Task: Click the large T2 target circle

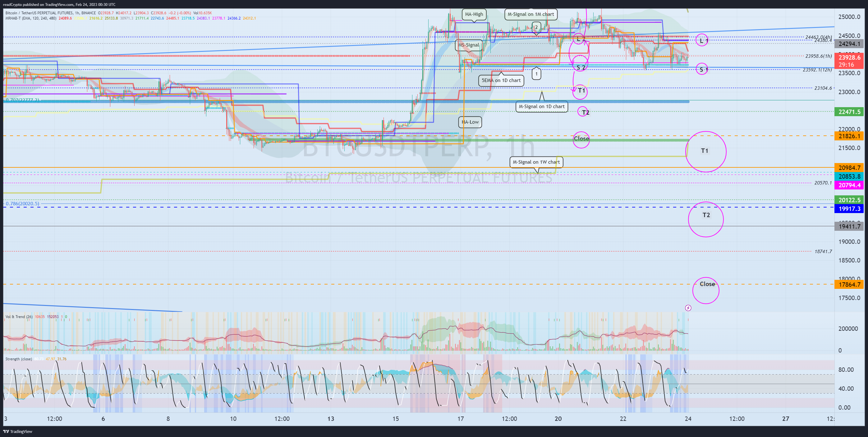Action: point(706,219)
